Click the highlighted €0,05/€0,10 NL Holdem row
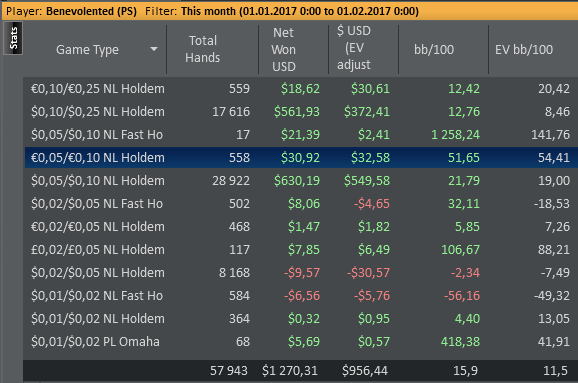This screenshot has height=383, width=578. [300, 158]
